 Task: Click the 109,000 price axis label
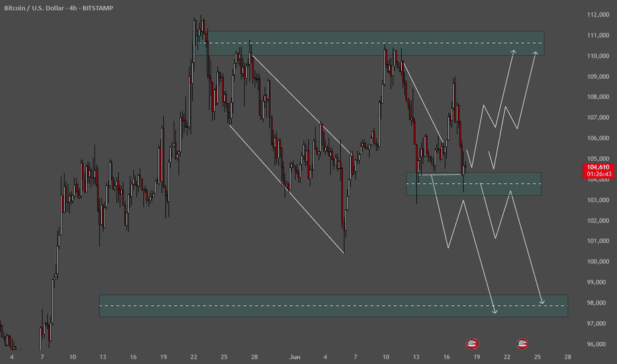(598, 76)
